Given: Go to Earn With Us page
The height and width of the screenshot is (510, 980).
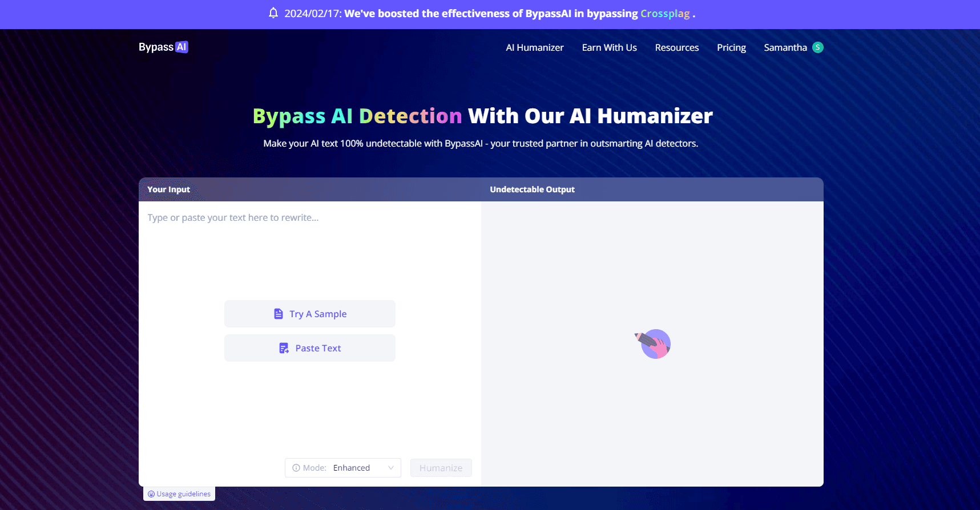Looking at the screenshot, I should (x=609, y=47).
